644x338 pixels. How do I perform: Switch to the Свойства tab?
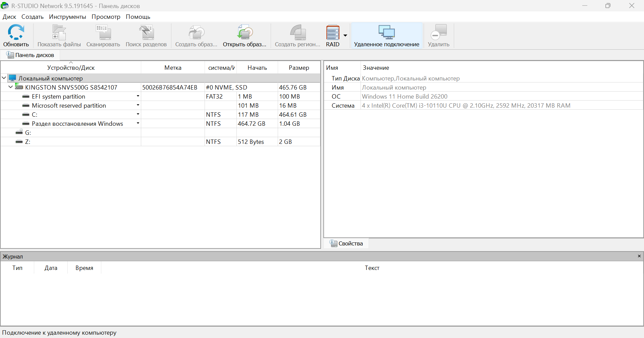tap(346, 243)
